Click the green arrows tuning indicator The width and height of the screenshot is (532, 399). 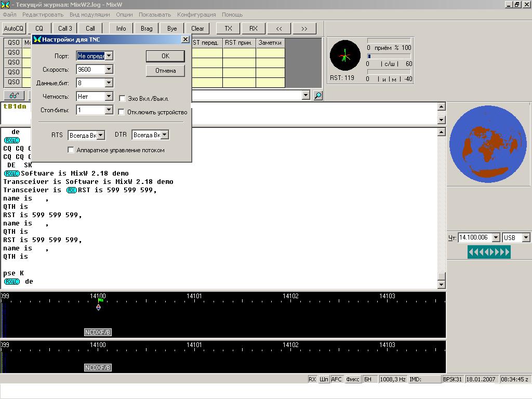(489, 252)
